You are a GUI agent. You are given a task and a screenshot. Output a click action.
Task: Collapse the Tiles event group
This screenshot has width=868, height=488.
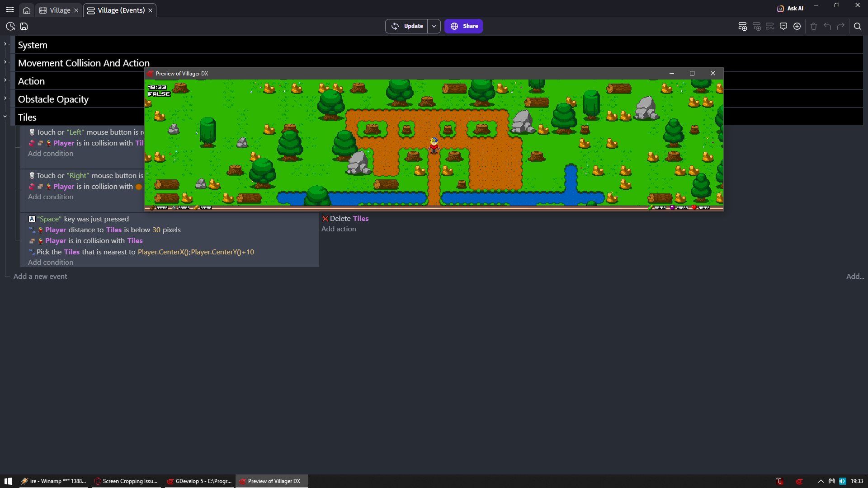[x=5, y=116]
